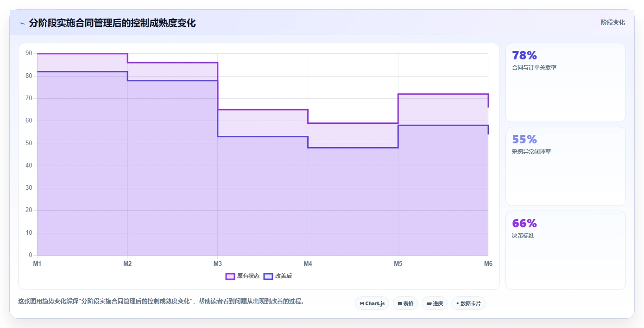The height and width of the screenshot is (328, 644).
Task: Click the icon in the Chart.js tag
Action: (362, 303)
